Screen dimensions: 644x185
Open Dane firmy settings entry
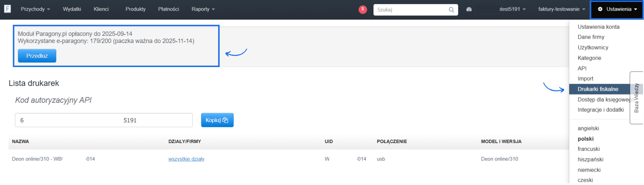point(591,37)
